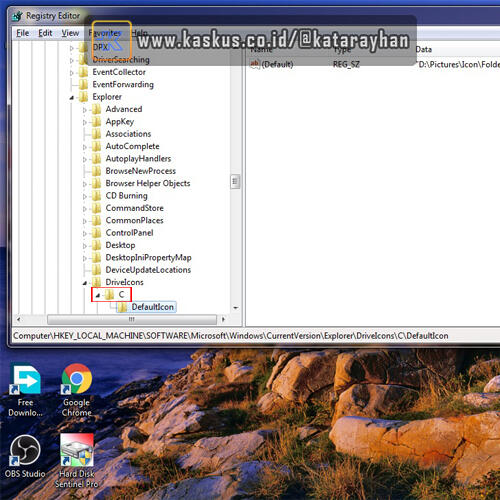
Task: Click the EventCollector folder icon
Action: point(83,72)
